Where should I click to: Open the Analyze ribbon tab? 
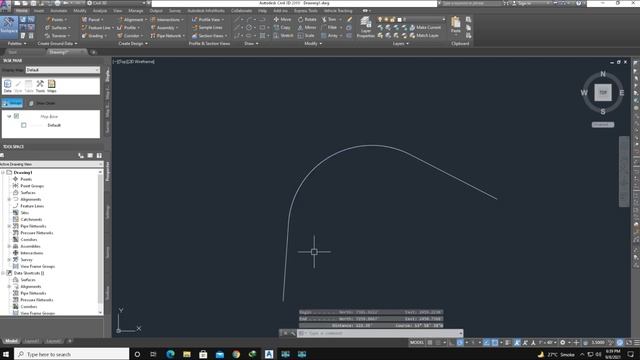(100, 11)
